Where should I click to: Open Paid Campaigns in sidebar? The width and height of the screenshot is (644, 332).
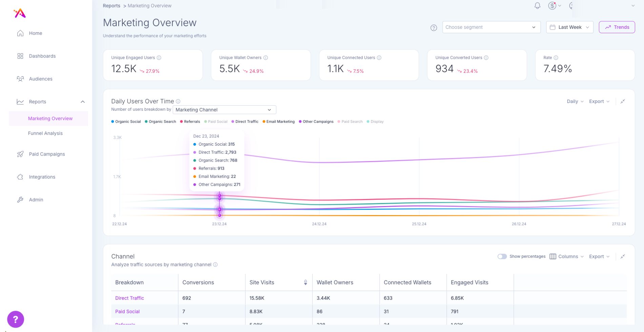pos(47,154)
